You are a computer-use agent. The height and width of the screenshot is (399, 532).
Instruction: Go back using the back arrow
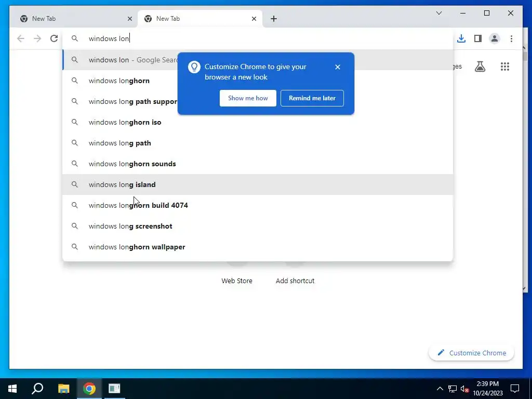tap(21, 38)
